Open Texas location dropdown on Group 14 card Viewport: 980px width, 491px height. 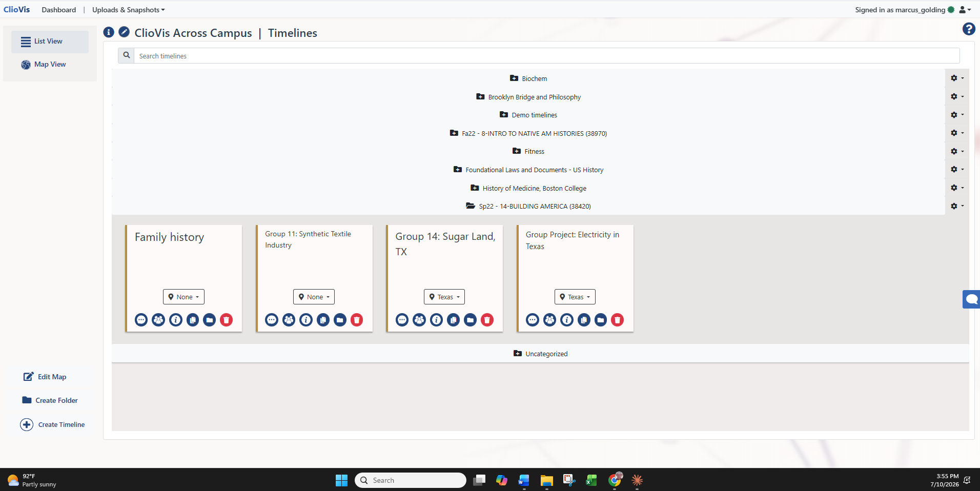click(x=444, y=297)
